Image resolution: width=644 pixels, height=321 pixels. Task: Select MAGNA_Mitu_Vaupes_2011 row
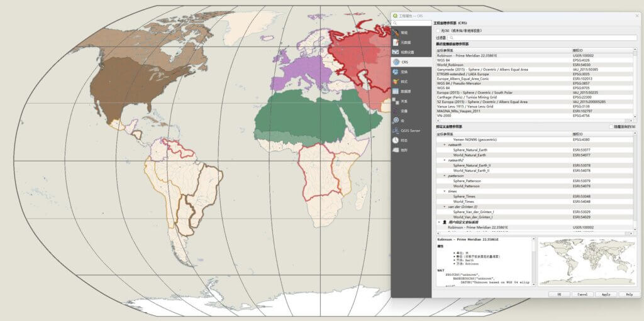point(535,111)
